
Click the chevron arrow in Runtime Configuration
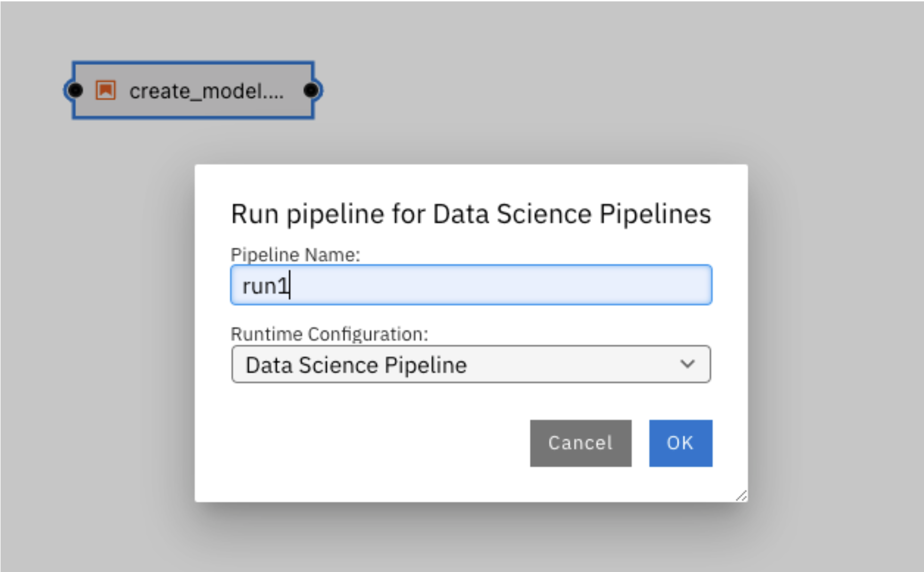[687, 364]
